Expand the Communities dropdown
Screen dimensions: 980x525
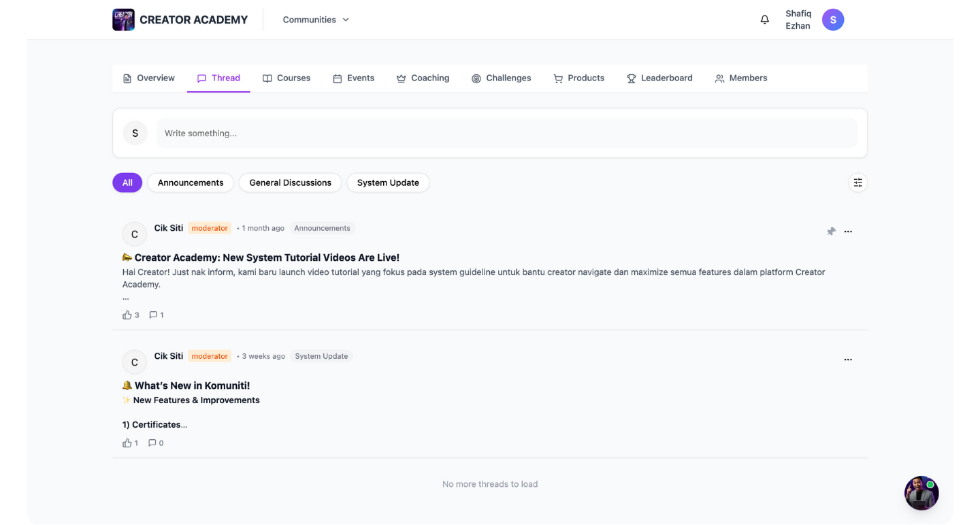316,20
